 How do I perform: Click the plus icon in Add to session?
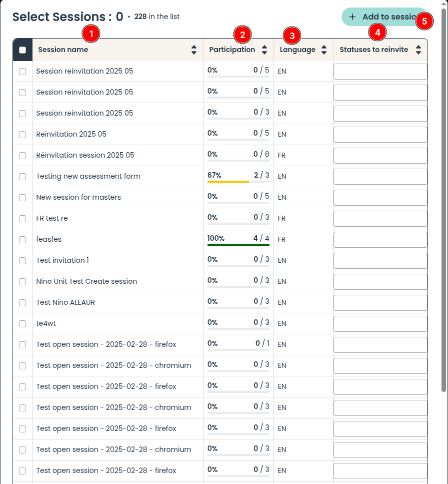point(352,17)
